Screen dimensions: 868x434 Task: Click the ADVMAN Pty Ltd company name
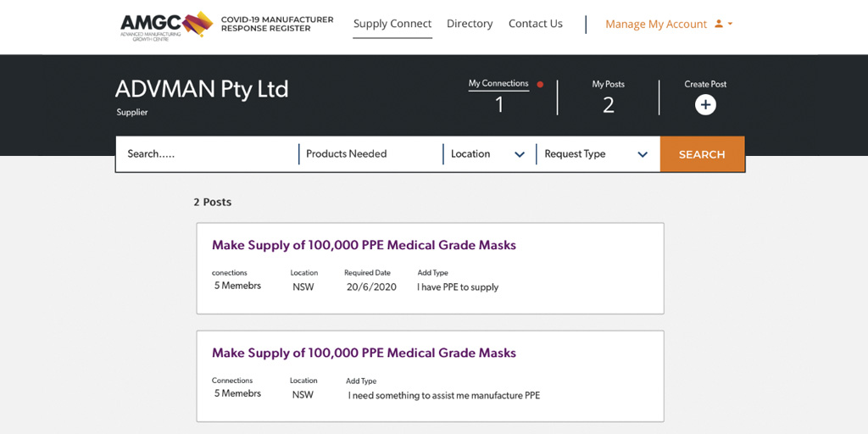202,89
